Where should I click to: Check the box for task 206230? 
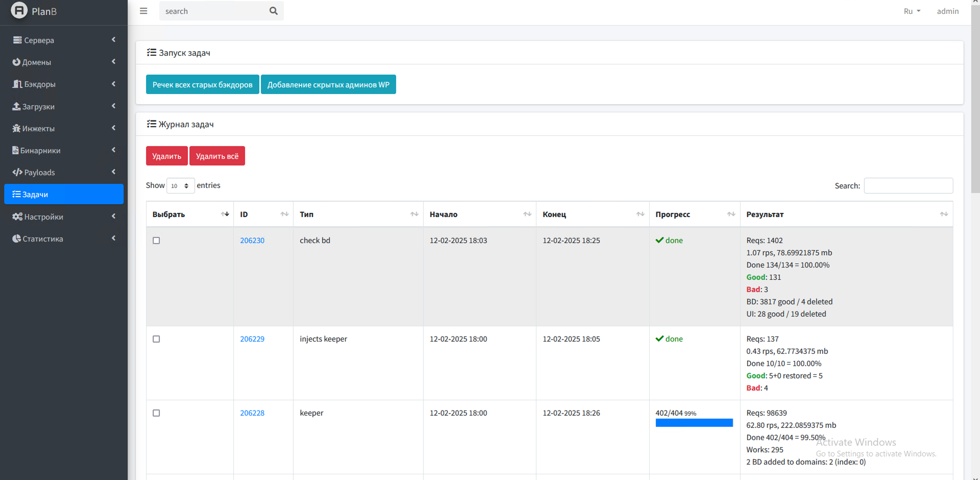coord(156,241)
